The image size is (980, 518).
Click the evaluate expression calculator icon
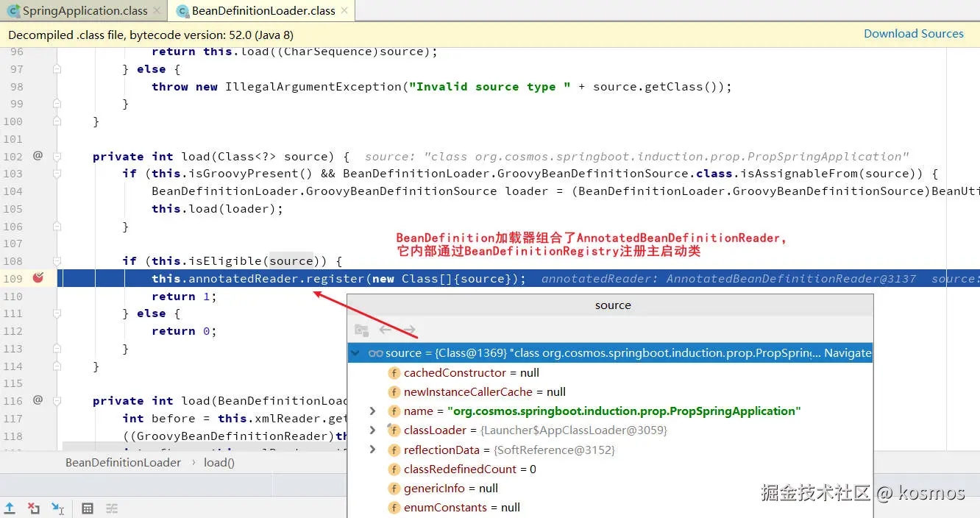coord(88,508)
